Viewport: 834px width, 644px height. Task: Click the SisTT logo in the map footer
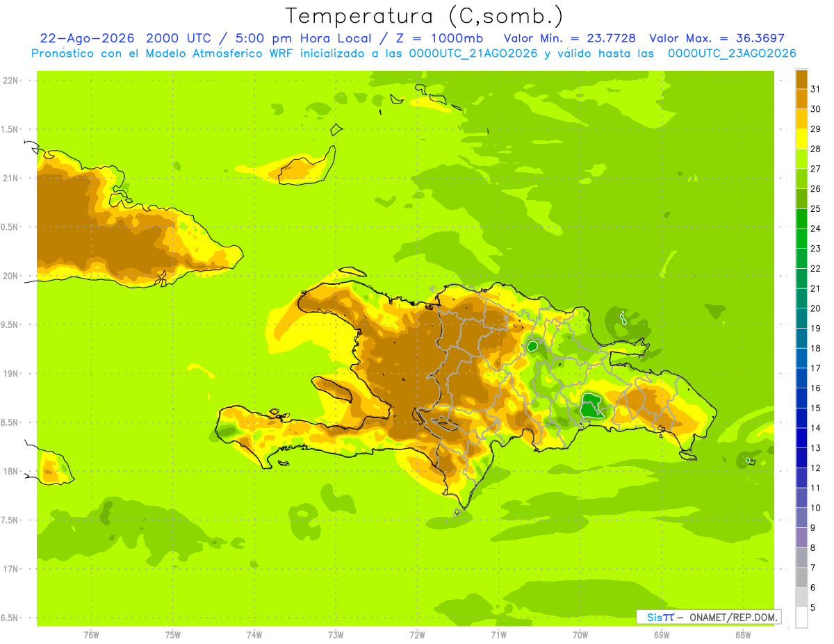click(x=660, y=617)
